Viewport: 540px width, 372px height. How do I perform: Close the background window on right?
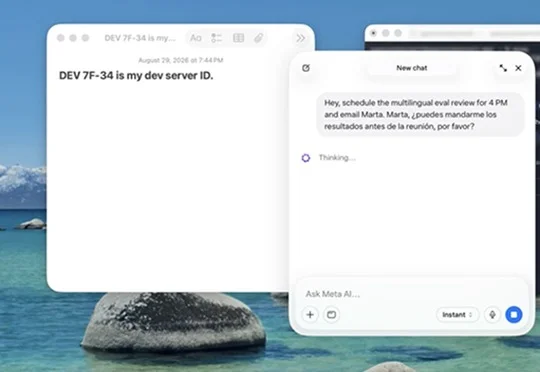pos(373,33)
